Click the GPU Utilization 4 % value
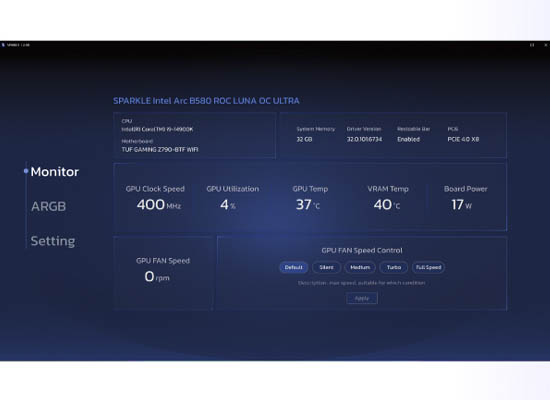The width and height of the screenshot is (550, 400). point(228,205)
